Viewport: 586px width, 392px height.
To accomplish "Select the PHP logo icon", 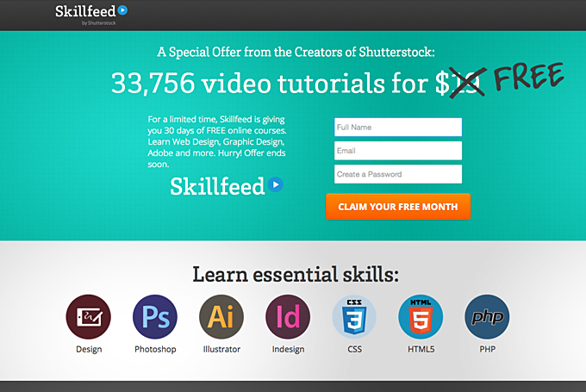I will point(487,317).
